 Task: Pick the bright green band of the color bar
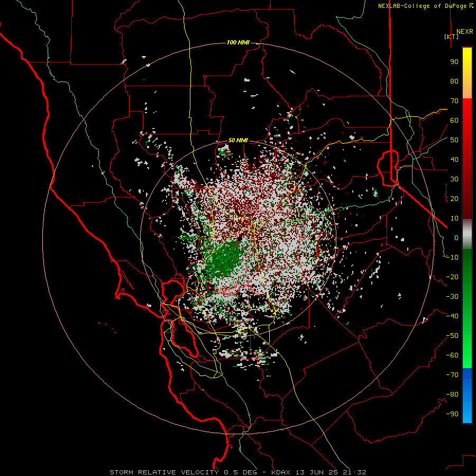pyautogui.click(x=467, y=358)
